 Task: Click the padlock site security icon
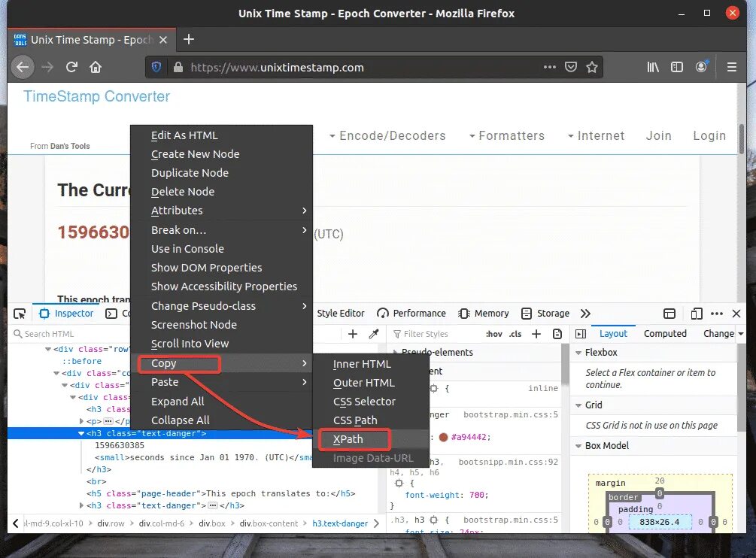point(178,67)
